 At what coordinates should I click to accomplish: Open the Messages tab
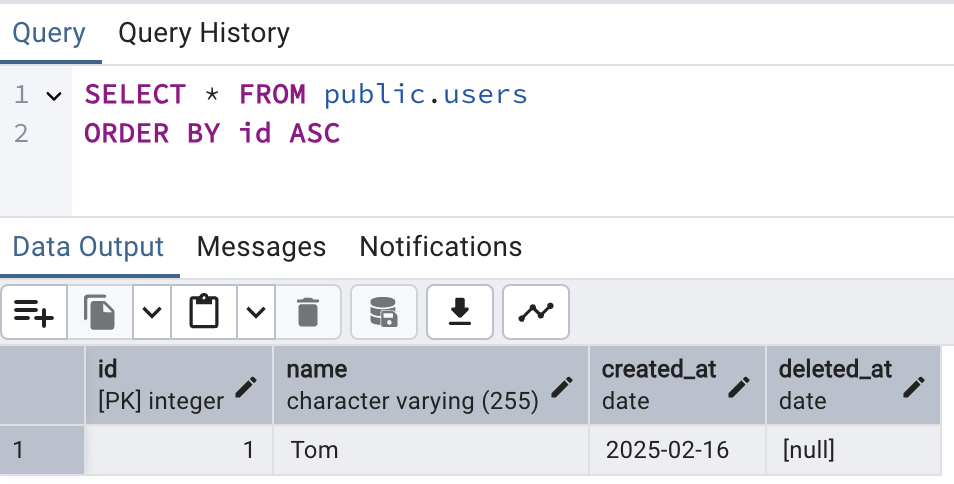click(261, 247)
